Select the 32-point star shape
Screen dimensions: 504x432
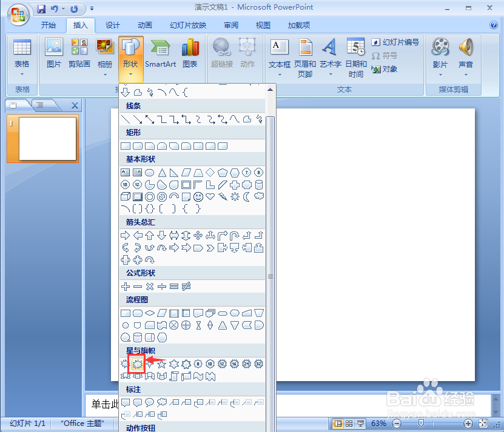coord(259,364)
